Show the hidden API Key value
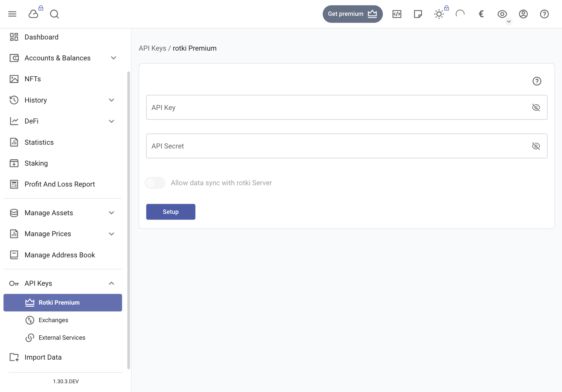Screen dimensions: 562x392 tap(536, 107)
